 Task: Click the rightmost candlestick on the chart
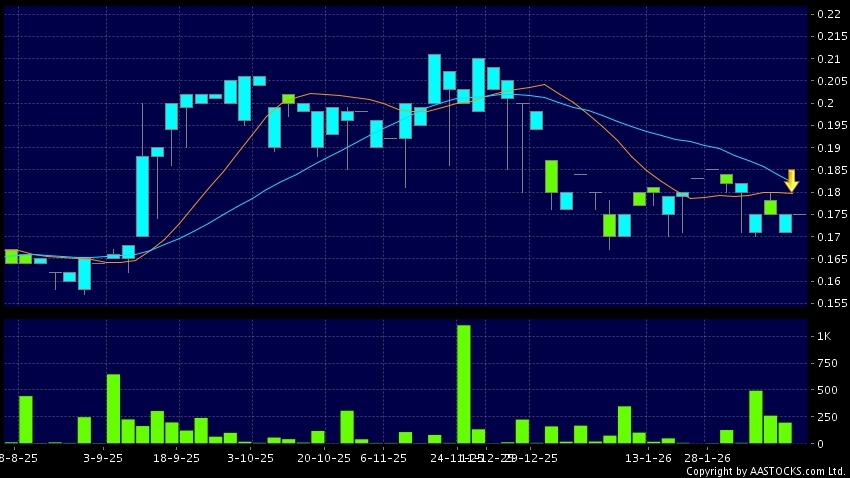[x=785, y=223]
